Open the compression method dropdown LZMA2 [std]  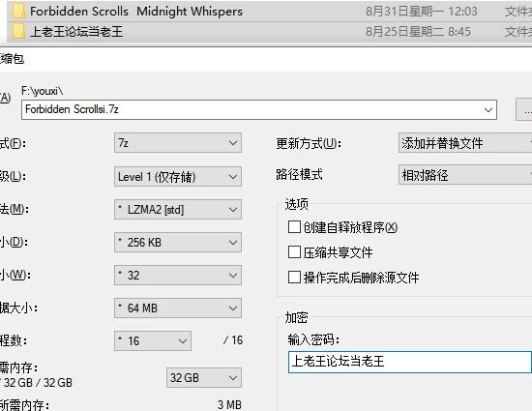coord(178,209)
